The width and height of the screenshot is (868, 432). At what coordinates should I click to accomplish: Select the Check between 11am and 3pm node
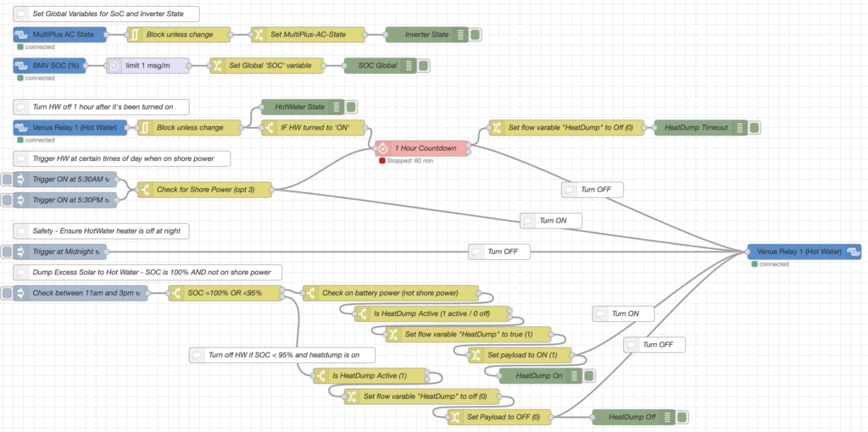tap(81, 292)
